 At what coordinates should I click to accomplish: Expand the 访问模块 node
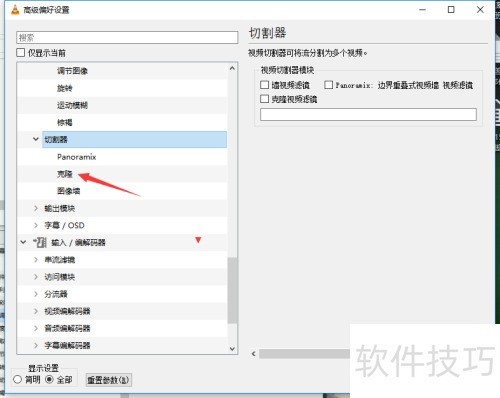[36, 277]
